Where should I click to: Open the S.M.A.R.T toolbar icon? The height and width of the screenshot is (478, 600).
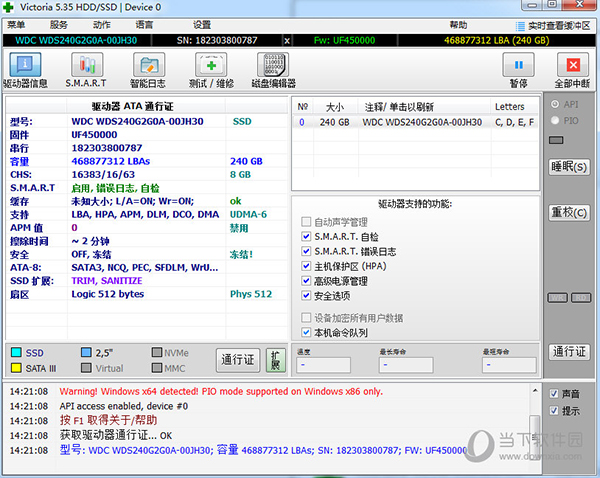coord(85,67)
